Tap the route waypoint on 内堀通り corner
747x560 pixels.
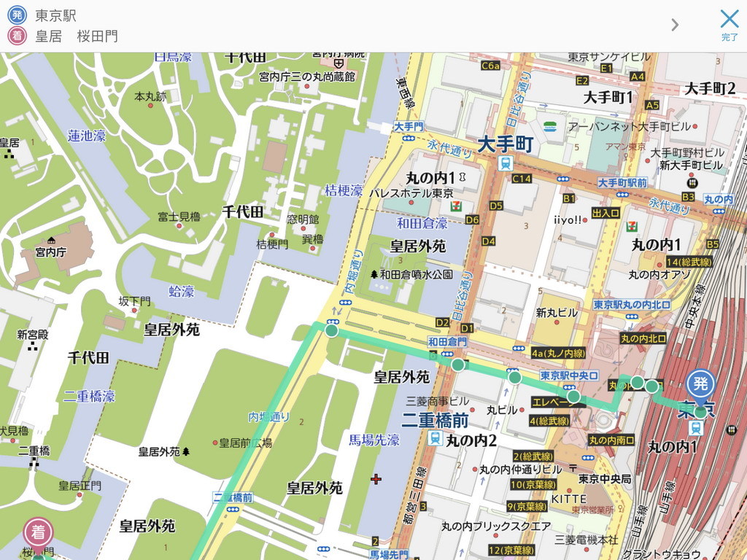[x=332, y=330]
